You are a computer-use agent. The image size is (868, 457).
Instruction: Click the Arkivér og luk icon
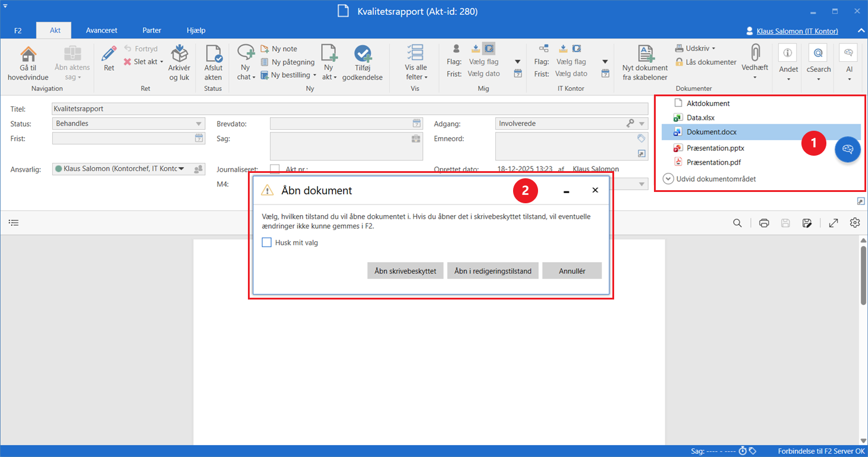tap(179, 54)
